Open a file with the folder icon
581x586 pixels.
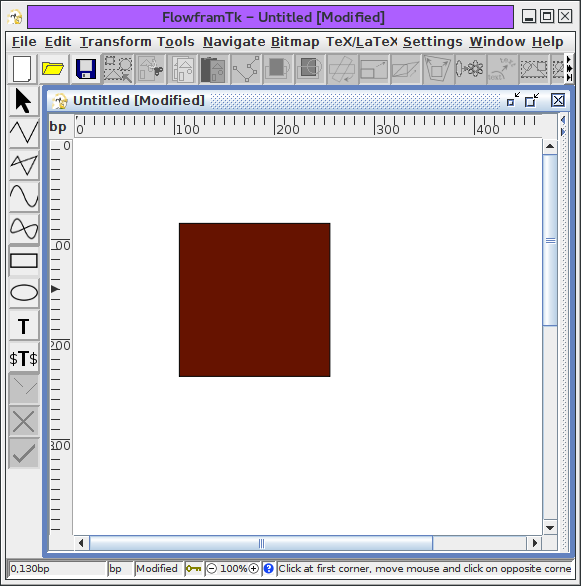coord(53,69)
